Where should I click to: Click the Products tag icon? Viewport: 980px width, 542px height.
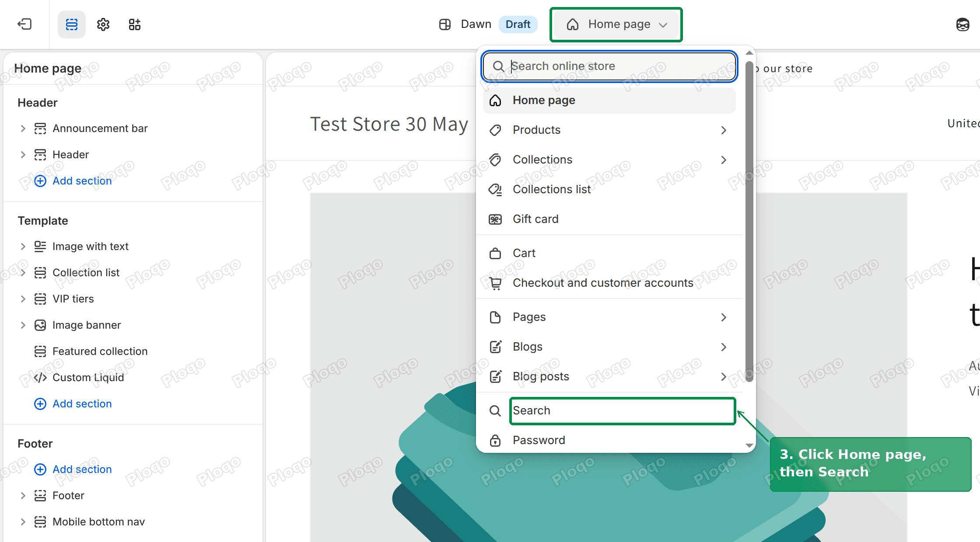(x=495, y=130)
